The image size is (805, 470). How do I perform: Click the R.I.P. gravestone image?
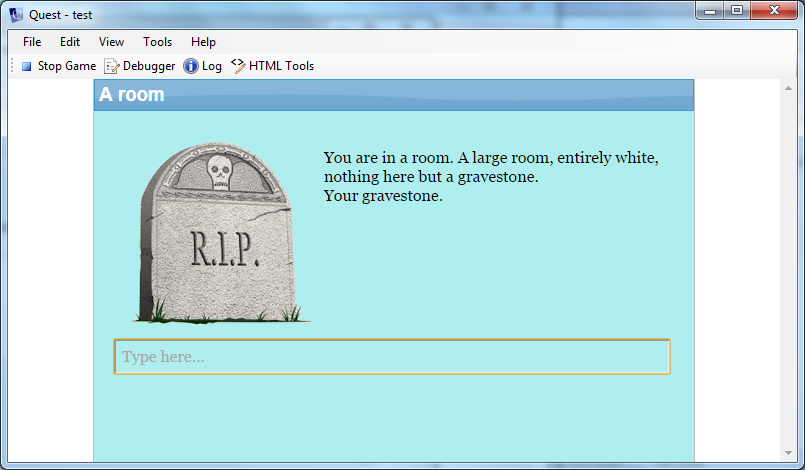point(220,232)
